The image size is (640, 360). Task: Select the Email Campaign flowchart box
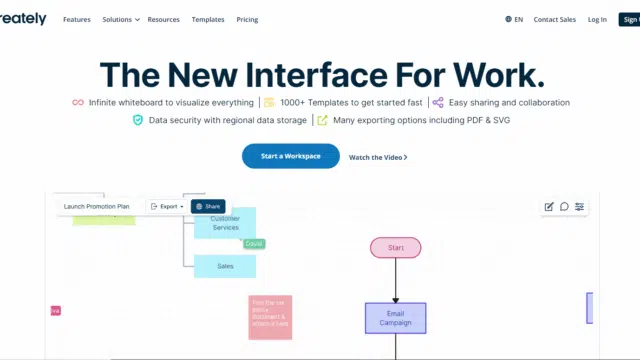tap(396, 318)
